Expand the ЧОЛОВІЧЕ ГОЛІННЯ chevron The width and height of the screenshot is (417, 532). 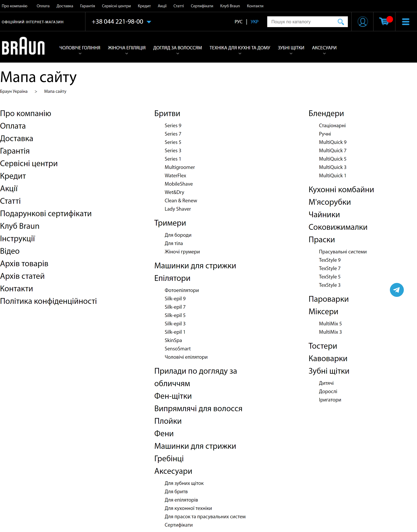(x=80, y=53)
